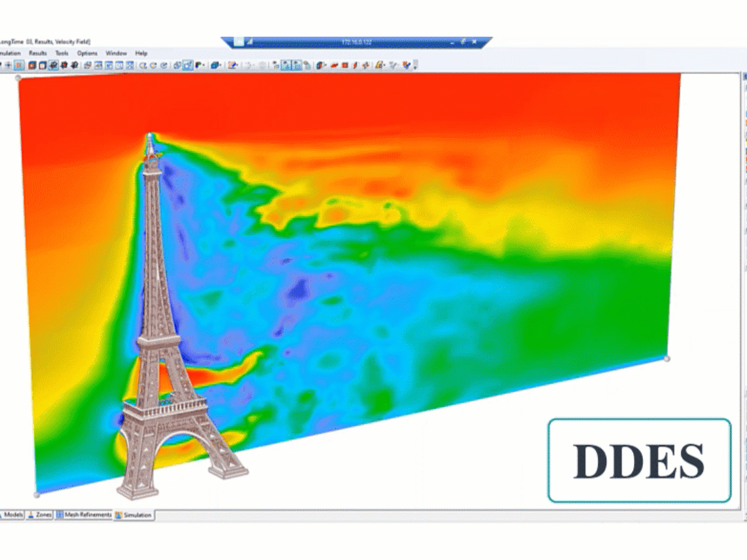
Task: Open the dropdown arrow beside the flag toolbar icon
Action: 204,63
